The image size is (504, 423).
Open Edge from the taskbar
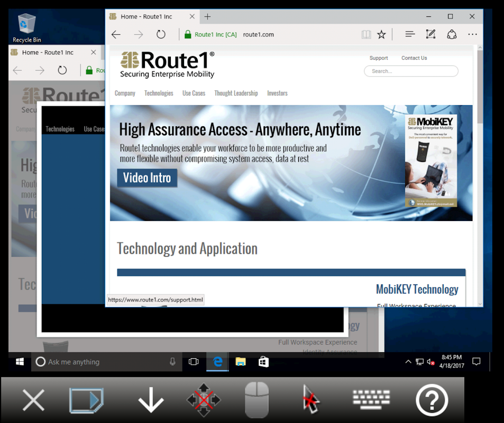click(x=217, y=362)
